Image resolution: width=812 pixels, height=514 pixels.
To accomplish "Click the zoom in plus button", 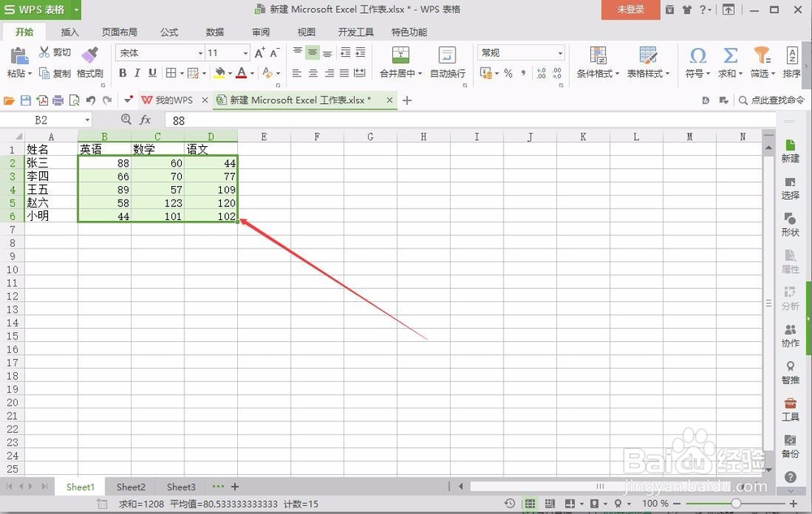I will pyautogui.click(x=793, y=503).
